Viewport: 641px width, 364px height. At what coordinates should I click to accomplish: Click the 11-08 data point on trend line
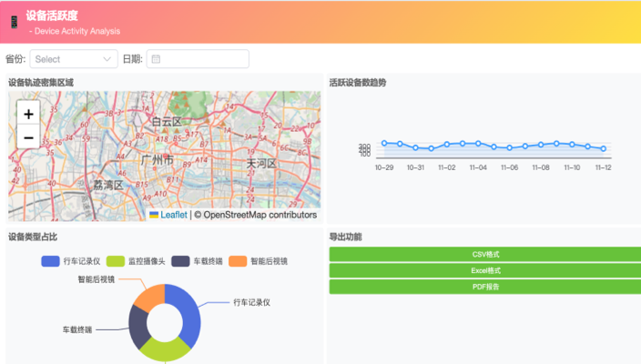pos(541,145)
